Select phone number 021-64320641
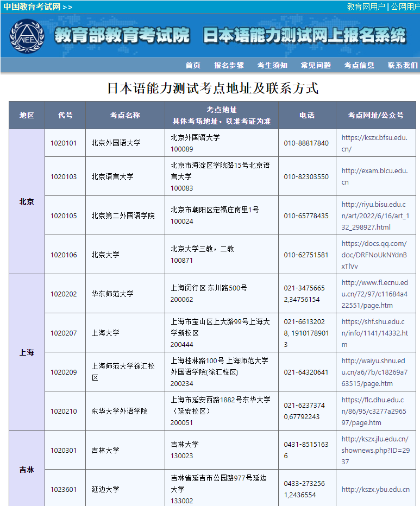 (x=306, y=372)
